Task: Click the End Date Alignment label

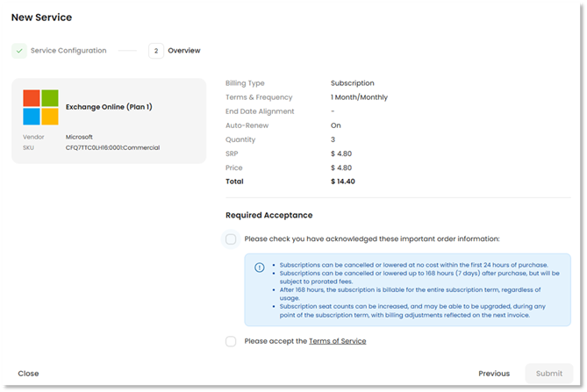Action: pos(260,111)
